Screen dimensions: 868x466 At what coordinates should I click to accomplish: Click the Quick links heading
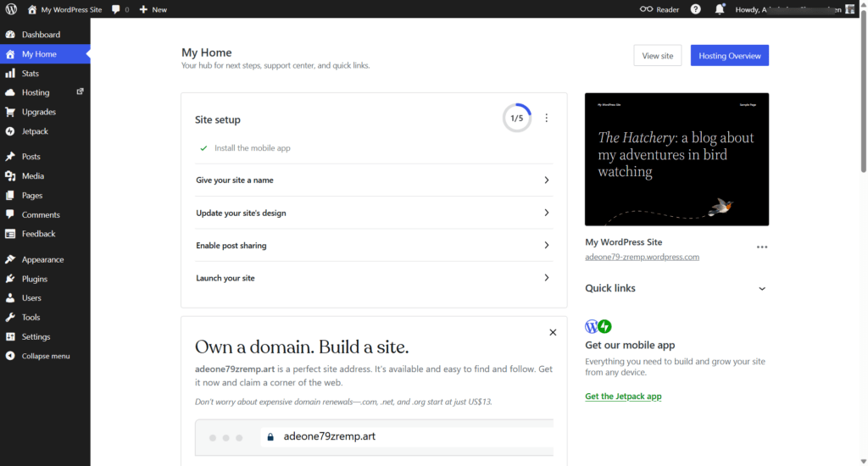coord(610,288)
